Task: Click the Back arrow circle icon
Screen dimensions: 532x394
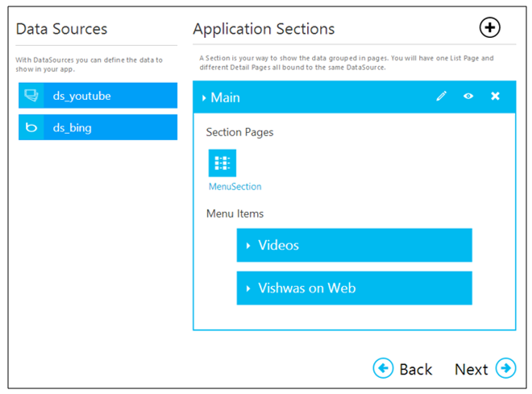Action: click(383, 368)
